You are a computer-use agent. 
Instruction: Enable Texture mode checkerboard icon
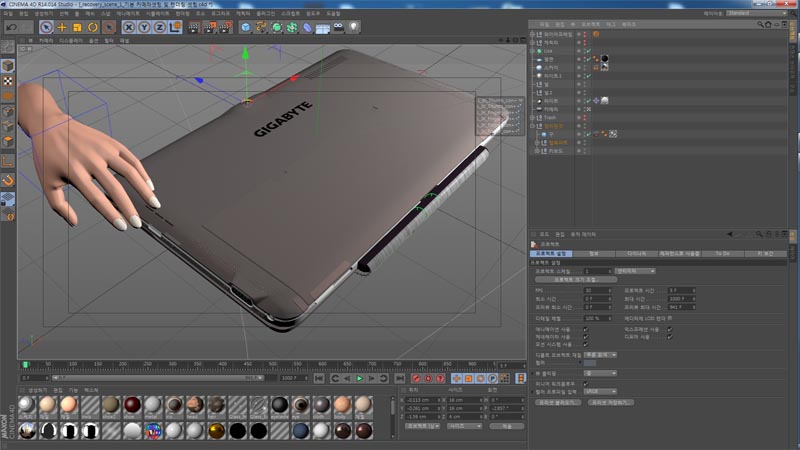8,81
